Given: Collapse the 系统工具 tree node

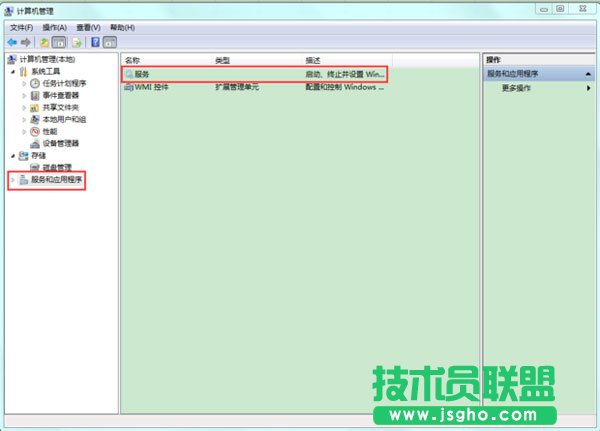Looking at the screenshot, I should pos(13,72).
